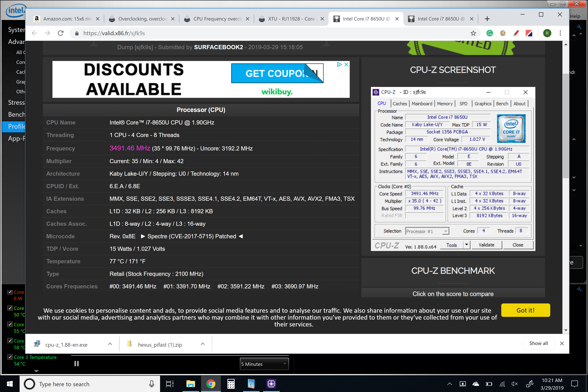Open the Grammarly extension icon
588x392 pixels.
click(489, 33)
